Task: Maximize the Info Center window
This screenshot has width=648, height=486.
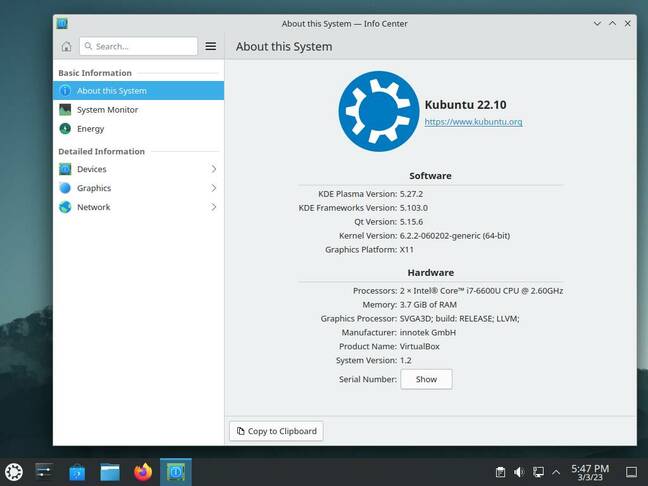Action: [x=612, y=24]
